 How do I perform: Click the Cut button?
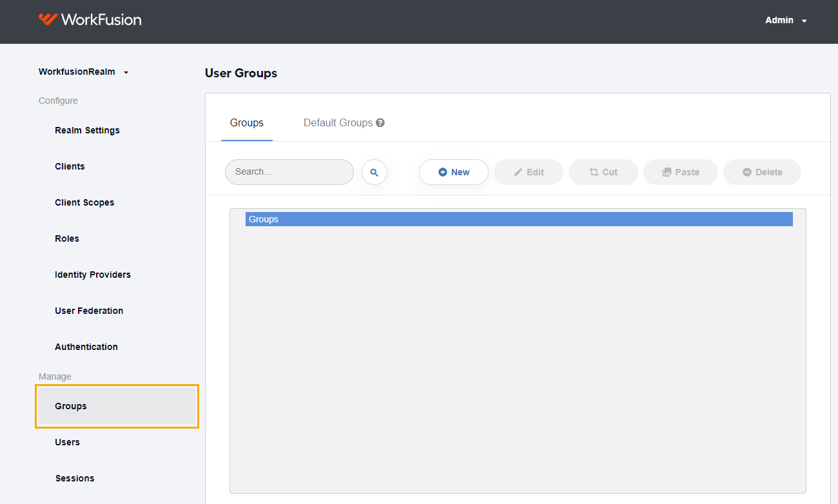603,172
